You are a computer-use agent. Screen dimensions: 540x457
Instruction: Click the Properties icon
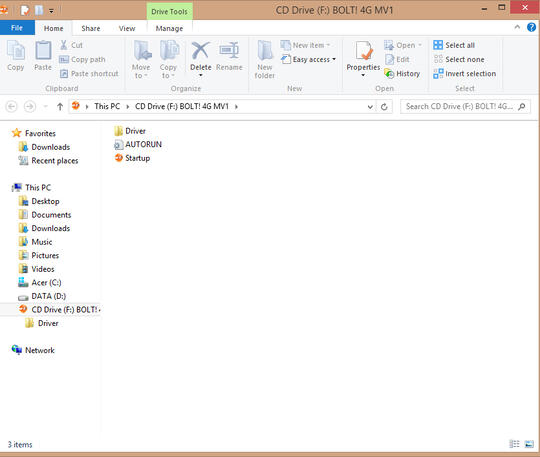[364, 51]
